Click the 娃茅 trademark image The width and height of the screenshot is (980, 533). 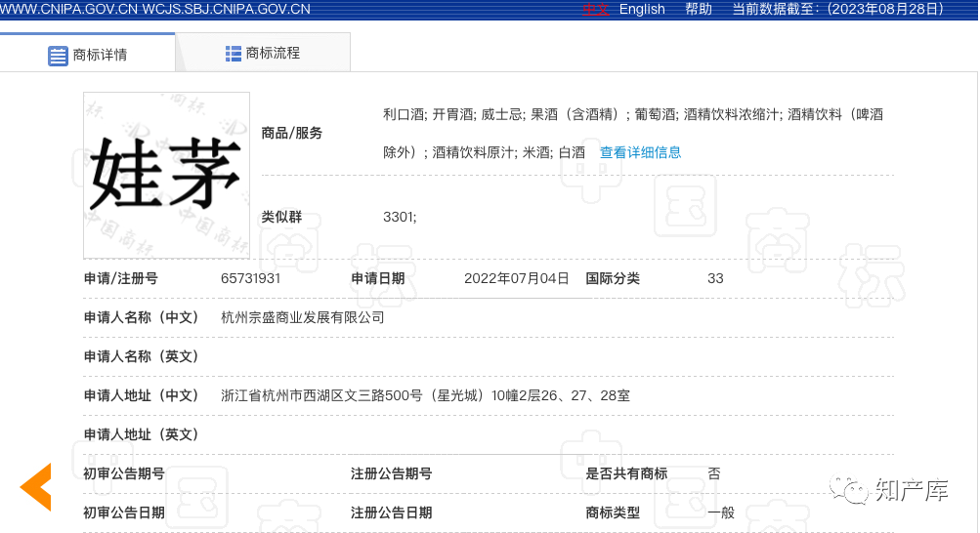(166, 175)
